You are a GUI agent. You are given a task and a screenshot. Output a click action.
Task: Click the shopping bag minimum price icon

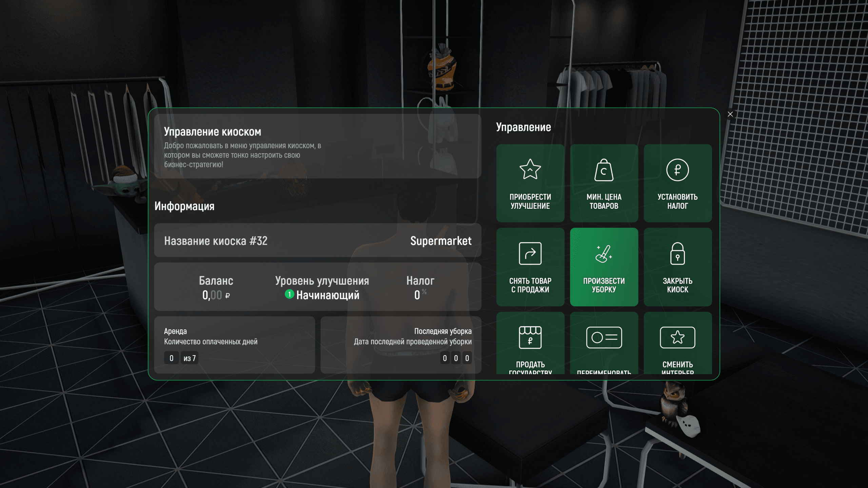click(x=604, y=170)
